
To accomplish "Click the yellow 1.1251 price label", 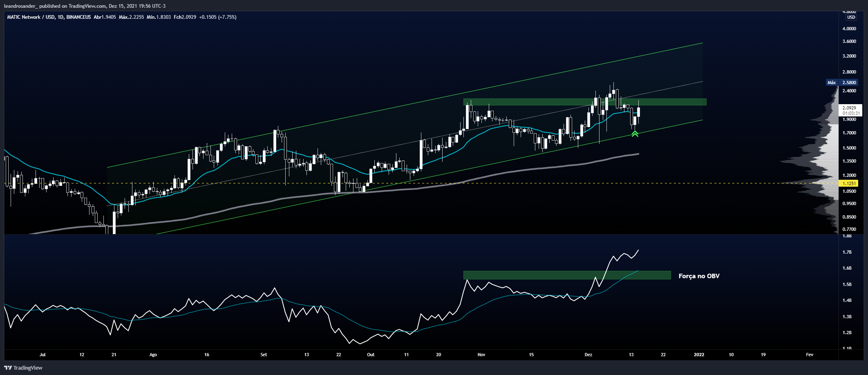I will 848,183.
